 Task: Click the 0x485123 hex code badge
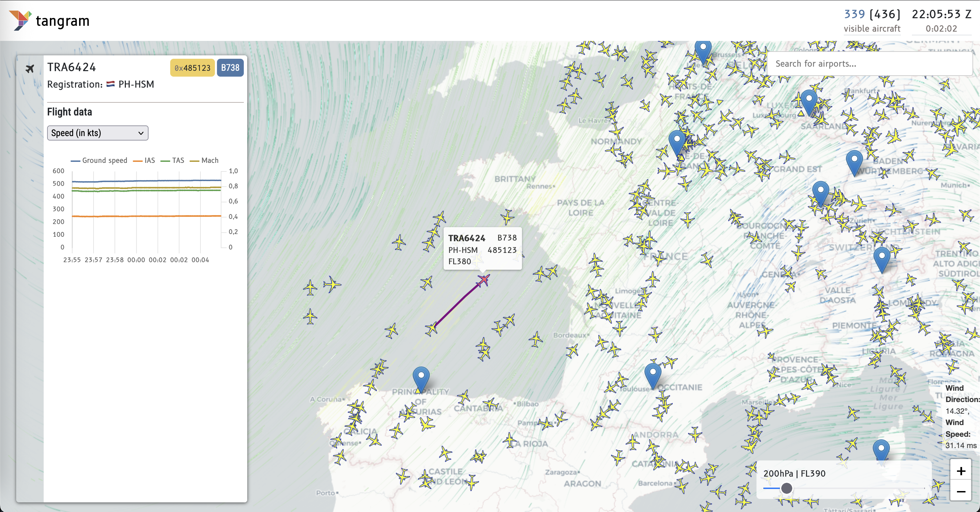[x=192, y=68]
